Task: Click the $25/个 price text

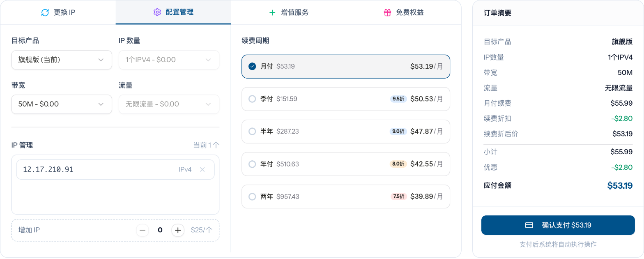Action: point(202,230)
